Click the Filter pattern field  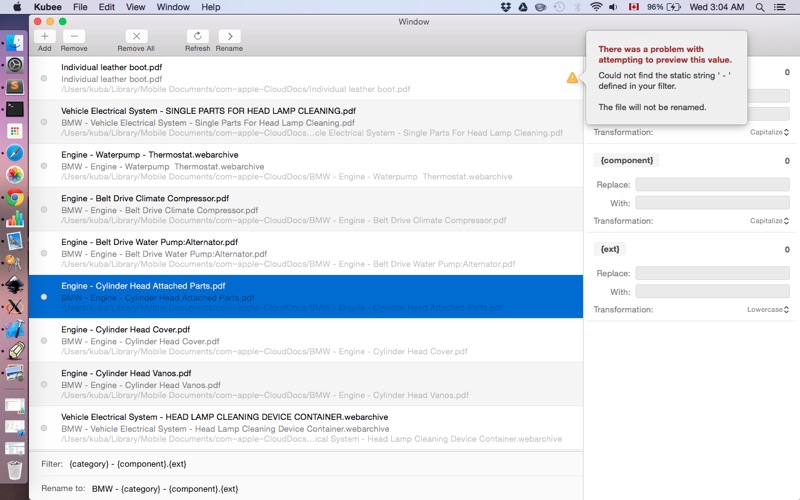pos(324,464)
